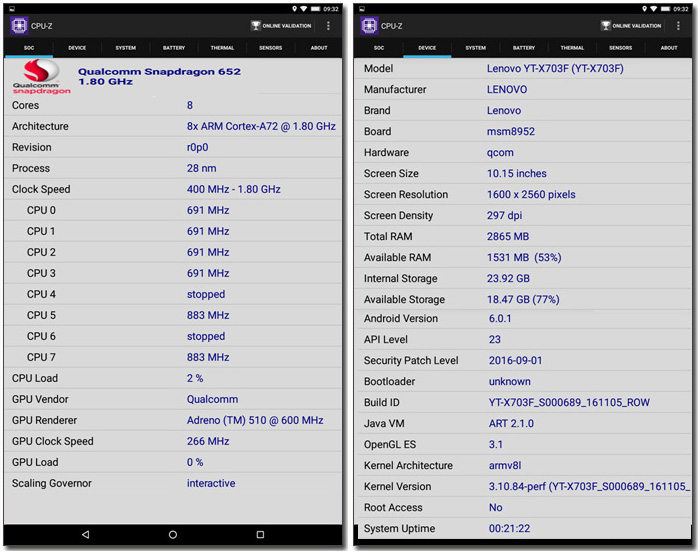
Task: Tap the CPU 4 "stopped" value
Action: click(x=206, y=294)
